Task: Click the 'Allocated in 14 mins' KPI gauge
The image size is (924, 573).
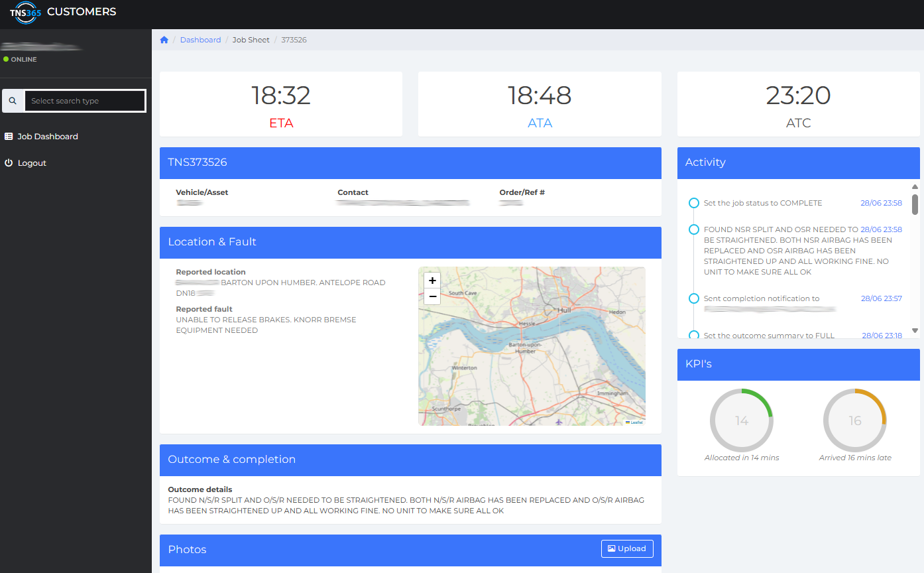Action: (x=742, y=420)
